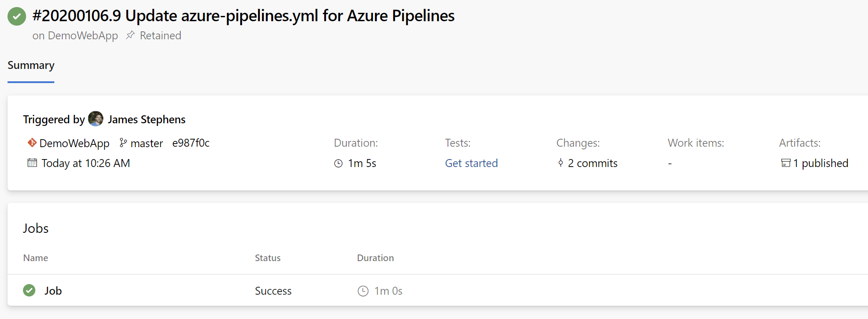View the 2 commits changes
Screen dimensions: 868x319
tap(592, 163)
